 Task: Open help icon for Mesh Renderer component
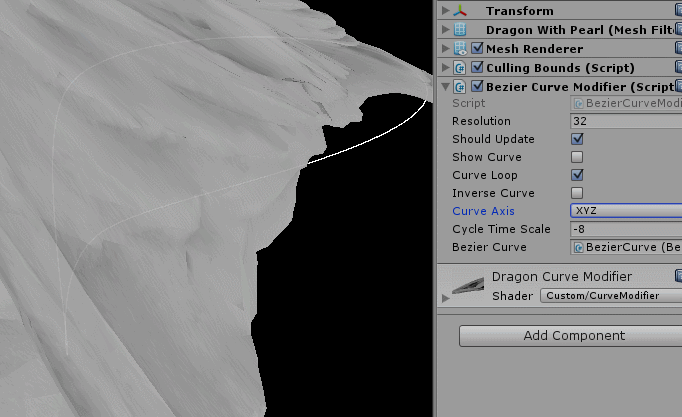point(679,48)
